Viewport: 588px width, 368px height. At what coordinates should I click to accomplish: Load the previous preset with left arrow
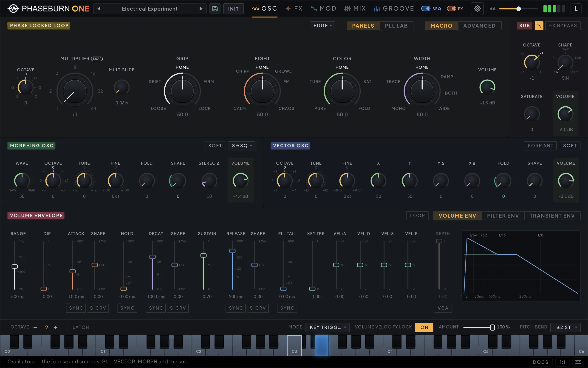click(x=99, y=9)
